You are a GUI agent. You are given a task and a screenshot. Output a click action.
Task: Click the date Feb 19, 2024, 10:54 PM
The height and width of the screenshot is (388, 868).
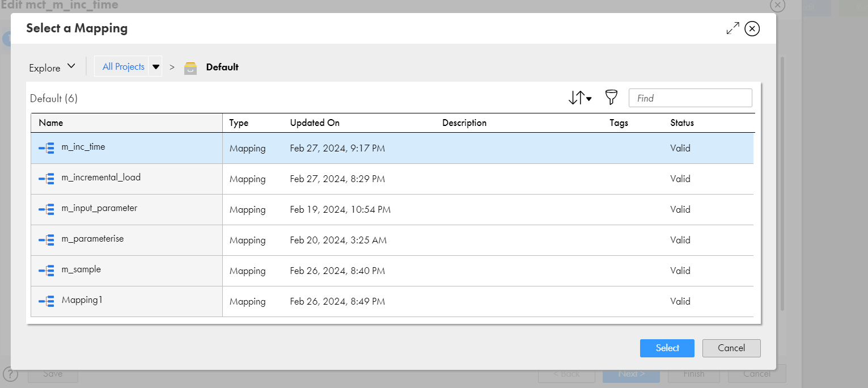[340, 209]
